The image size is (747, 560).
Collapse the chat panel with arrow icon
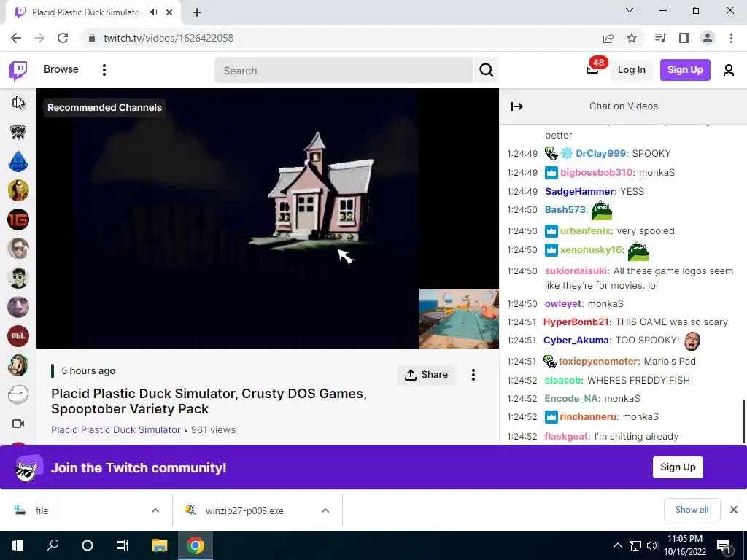pos(517,106)
